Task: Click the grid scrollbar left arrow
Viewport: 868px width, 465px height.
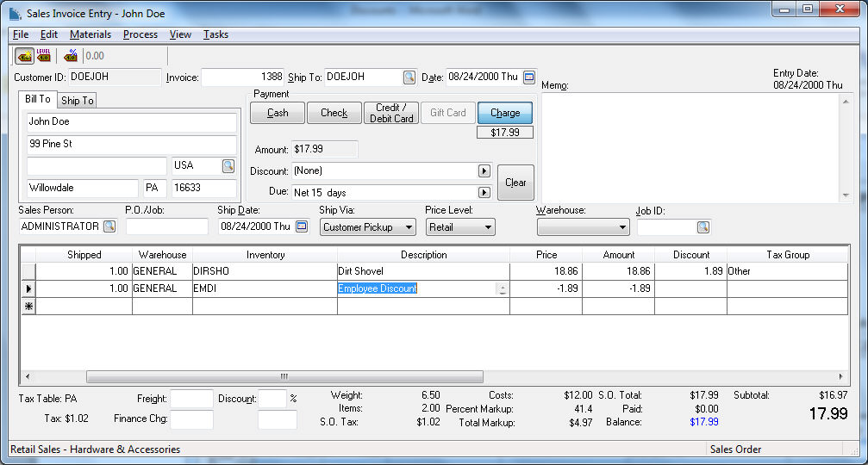Action: (x=27, y=376)
